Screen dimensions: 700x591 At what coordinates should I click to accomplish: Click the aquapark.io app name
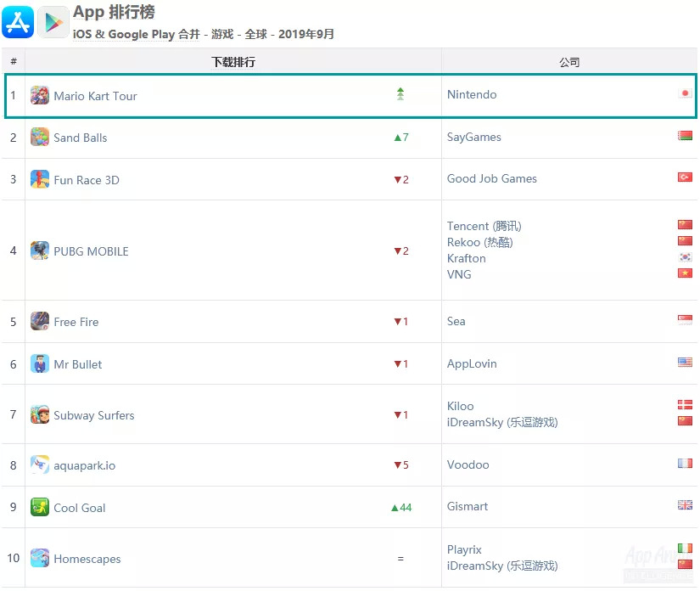[x=85, y=464]
